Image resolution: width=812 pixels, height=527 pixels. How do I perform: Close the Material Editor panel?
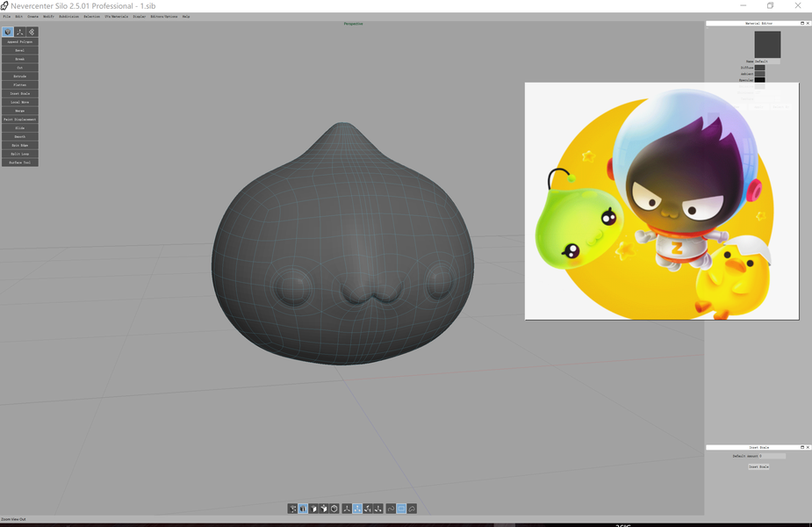[x=808, y=24]
